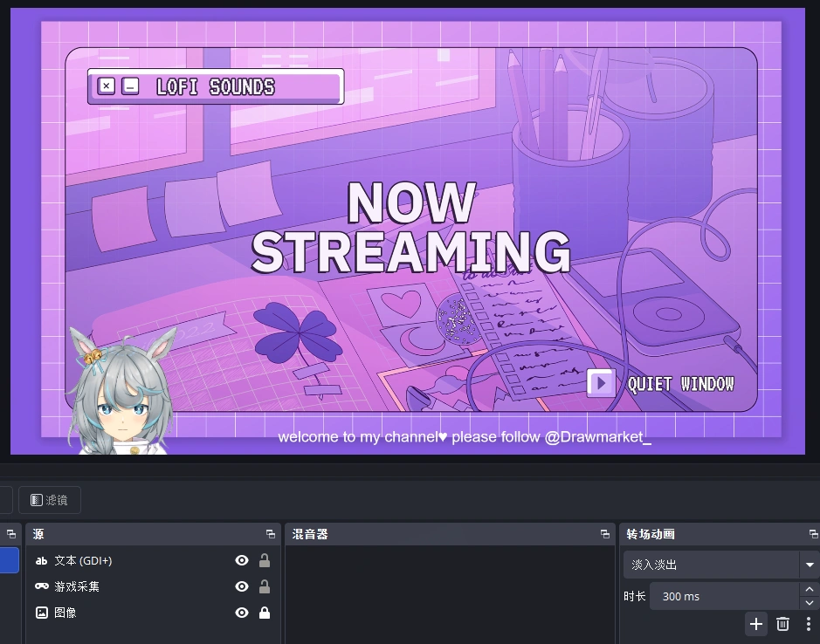This screenshot has height=644, width=820.
Task: Click the gamepad icon on 游戏采集 source
Action: coord(41,586)
